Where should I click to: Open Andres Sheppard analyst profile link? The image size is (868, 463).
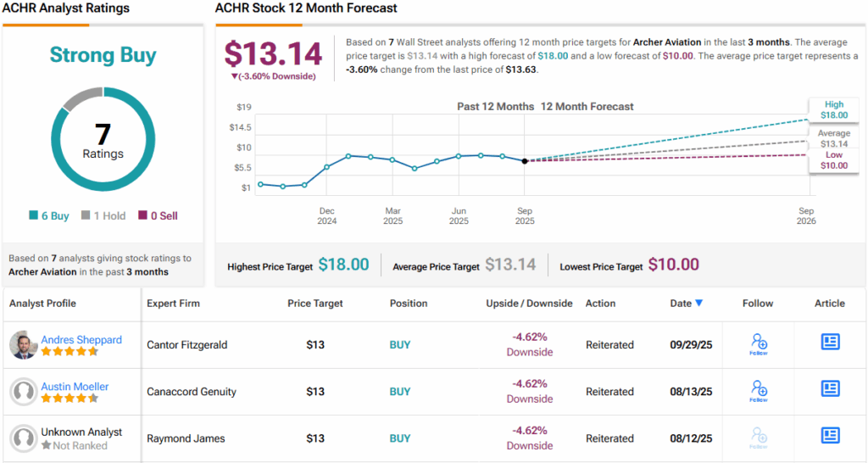point(81,339)
